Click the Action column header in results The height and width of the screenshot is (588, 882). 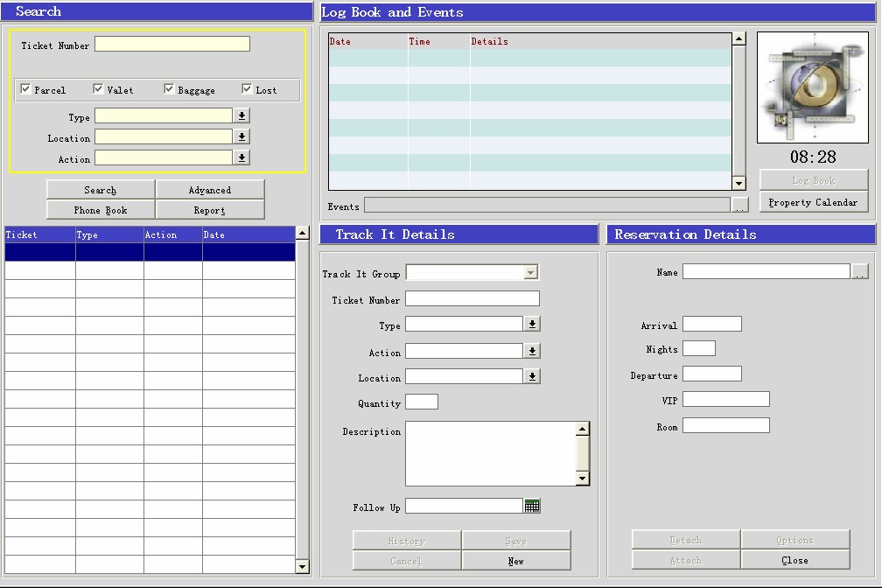coord(173,234)
